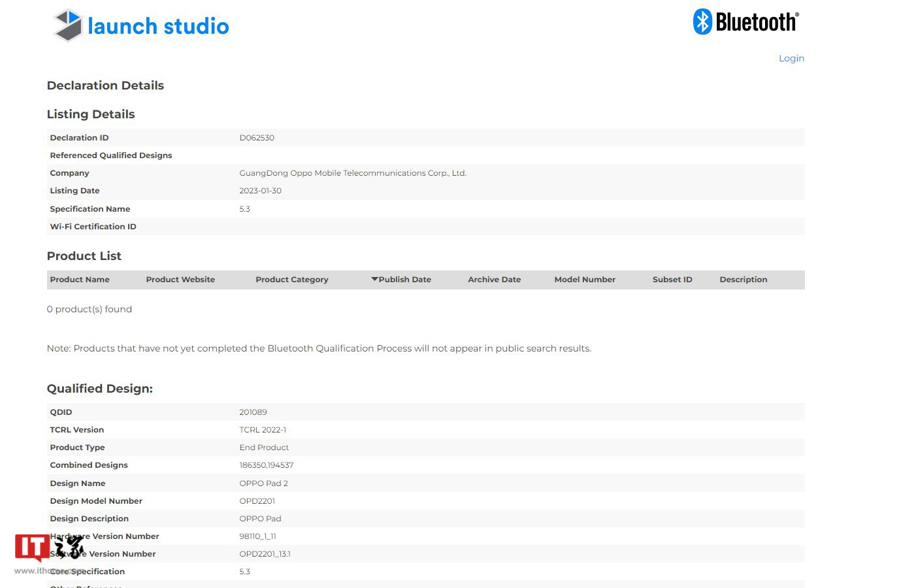This screenshot has height=588, width=918.
Task: Sort by Subset ID column
Action: coord(672,280)
